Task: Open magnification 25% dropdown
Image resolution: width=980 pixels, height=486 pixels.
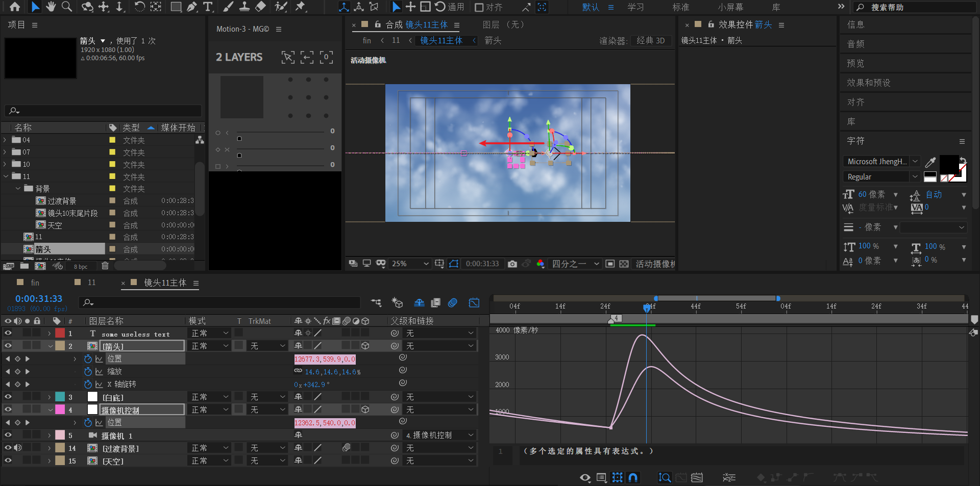Action: (x=410, y=264)
